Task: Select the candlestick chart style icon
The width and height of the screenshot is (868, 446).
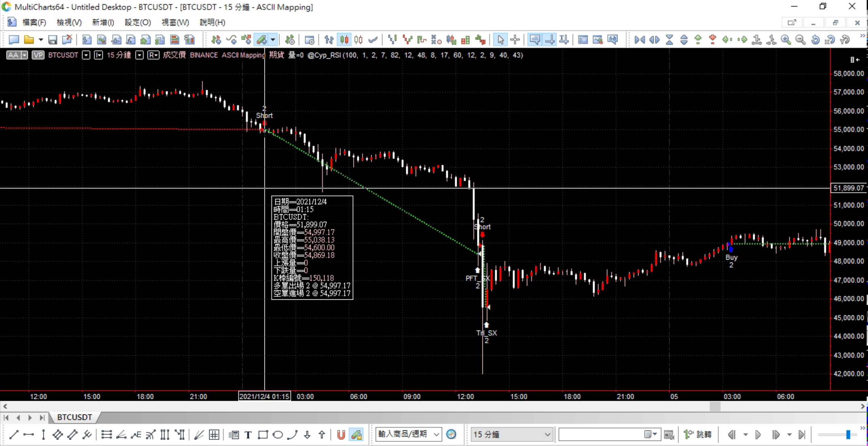Action: tap(344, 40)
